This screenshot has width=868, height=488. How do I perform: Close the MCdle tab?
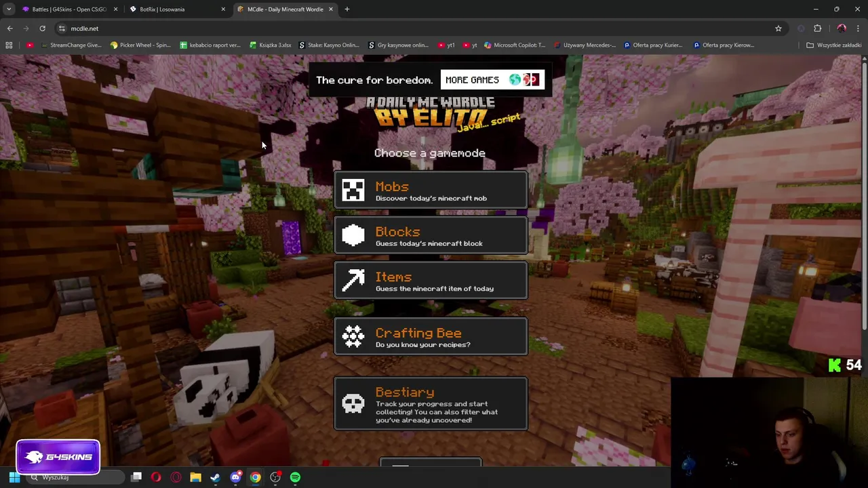click(331, 9)
